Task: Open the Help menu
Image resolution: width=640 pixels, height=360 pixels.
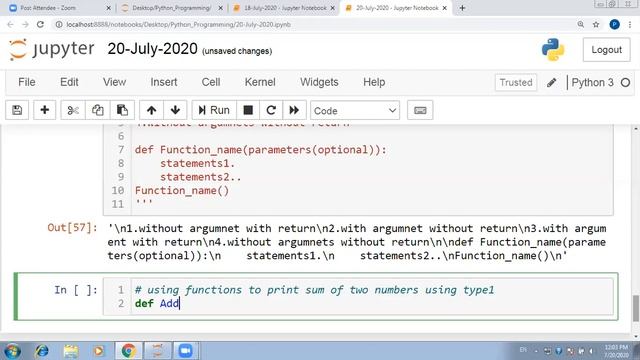Action: tap(374, 82)
